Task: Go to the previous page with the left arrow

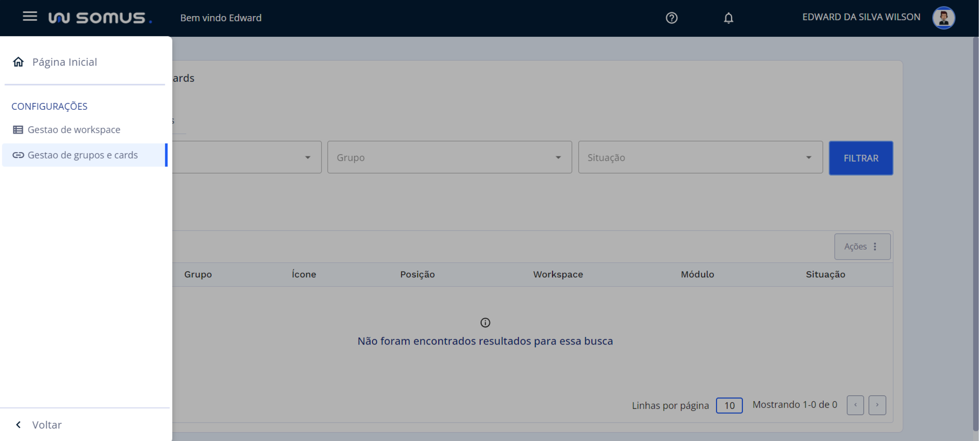Action: click(855, 405)
